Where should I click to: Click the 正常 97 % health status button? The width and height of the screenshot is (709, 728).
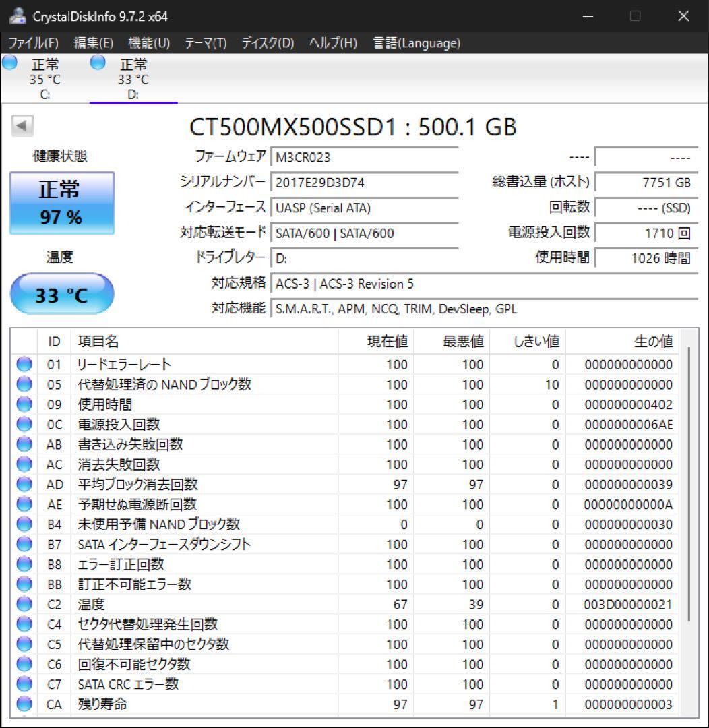(x=62, y=203)
